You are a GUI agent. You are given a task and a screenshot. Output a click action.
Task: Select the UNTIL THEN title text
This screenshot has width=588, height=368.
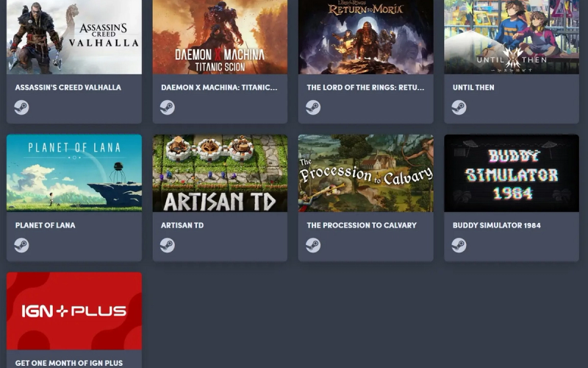(473, 88)
